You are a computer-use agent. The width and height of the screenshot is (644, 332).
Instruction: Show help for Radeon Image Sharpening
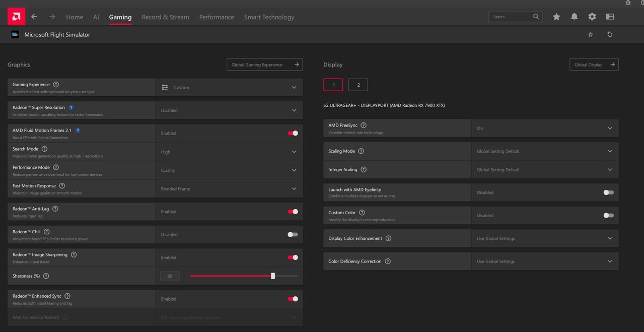coord(74,254)
